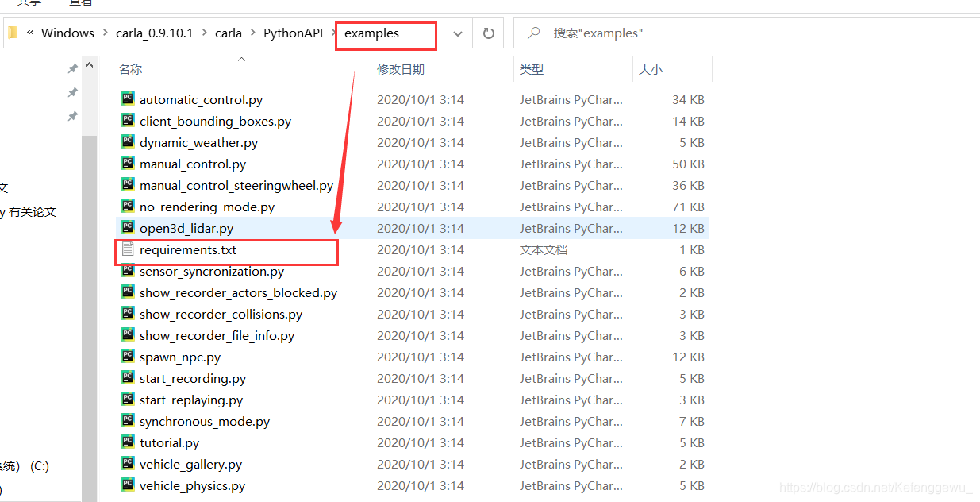The width and height of the screenshot is (980, 502).
Task: Select file manual_control_steeringwheel.py
Action: pyautogui.click(x=236, y=186)
